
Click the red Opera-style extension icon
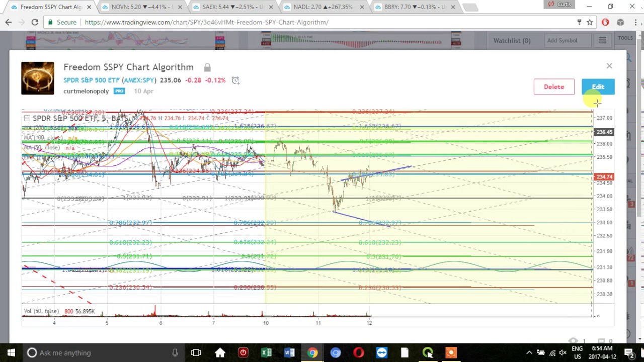click(605, 22)
